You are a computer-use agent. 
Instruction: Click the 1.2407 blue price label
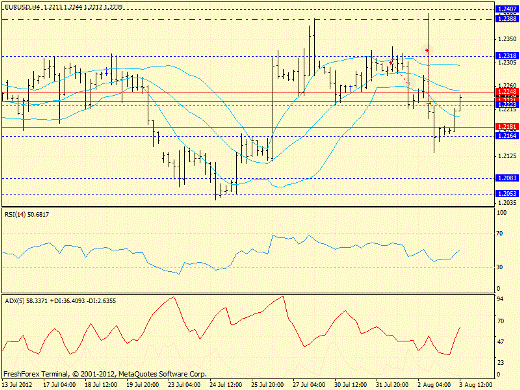pos(507,9)
